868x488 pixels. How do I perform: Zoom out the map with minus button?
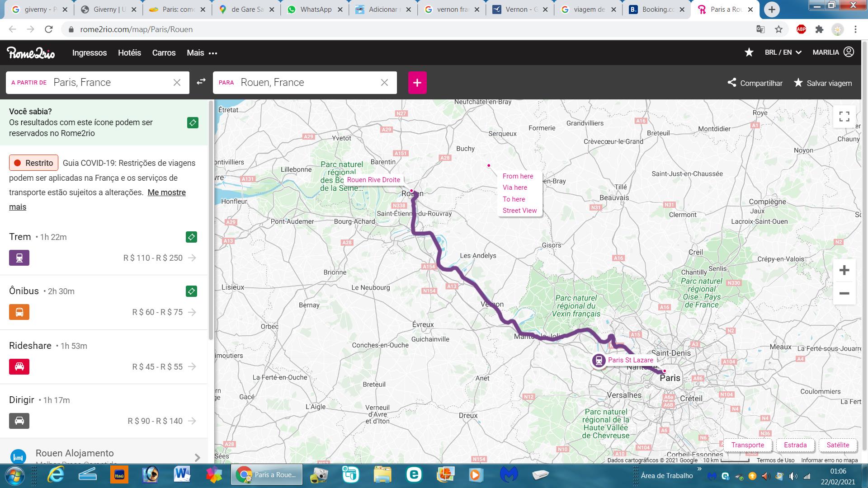point(844,293)
